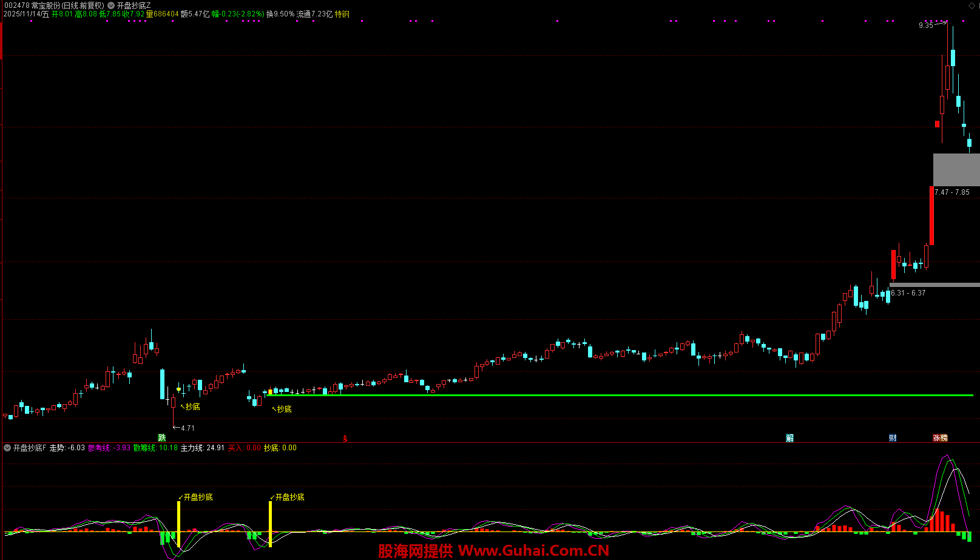Click the 抄底 arrow label near 4.71 low
The image size is (980, 560).
tap(192, 407)
